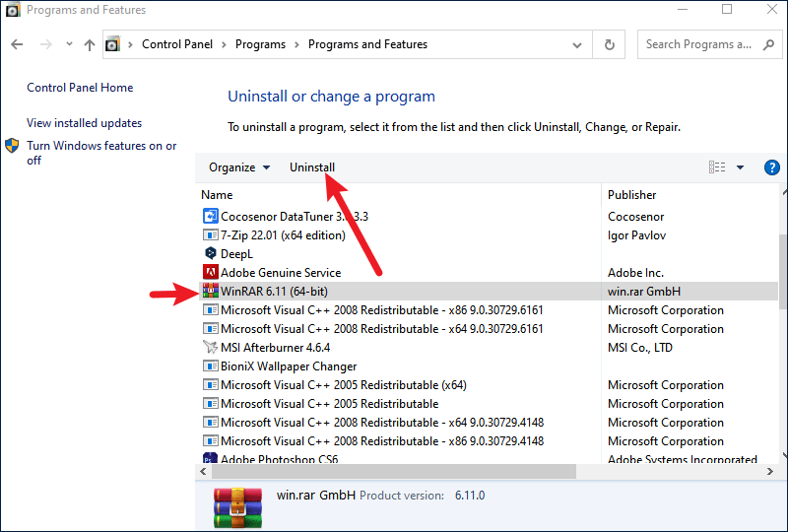Open the recent locations dropdown arrow

coord(69,44)
